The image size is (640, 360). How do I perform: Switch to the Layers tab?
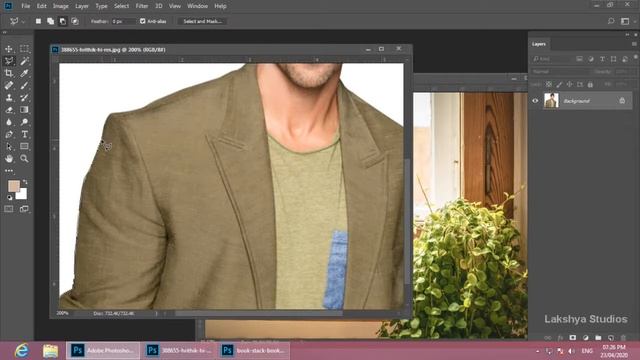(539, 44)
